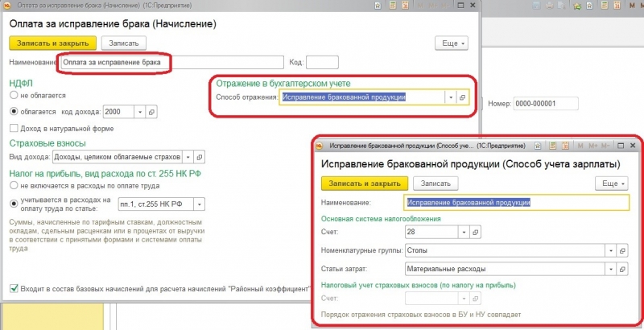Click 'Записать и закрыть' in Начисление window
The width and height of the screenshot is (644, 330).
(53, 43)
